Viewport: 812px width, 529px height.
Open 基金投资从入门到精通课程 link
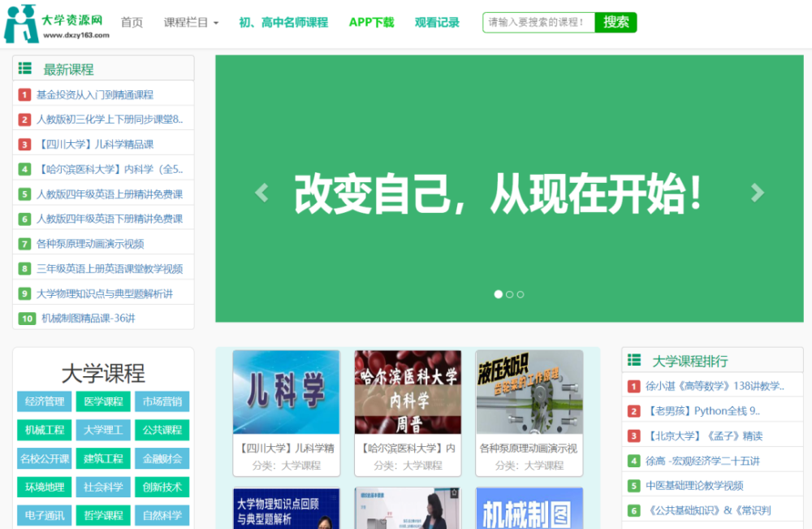coord(95,95)
